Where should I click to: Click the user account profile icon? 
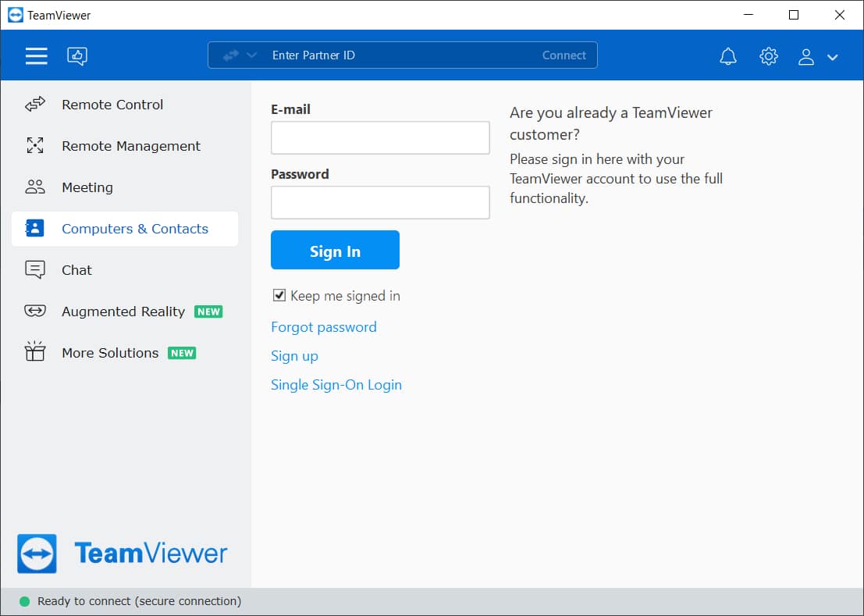click(805, 56)
